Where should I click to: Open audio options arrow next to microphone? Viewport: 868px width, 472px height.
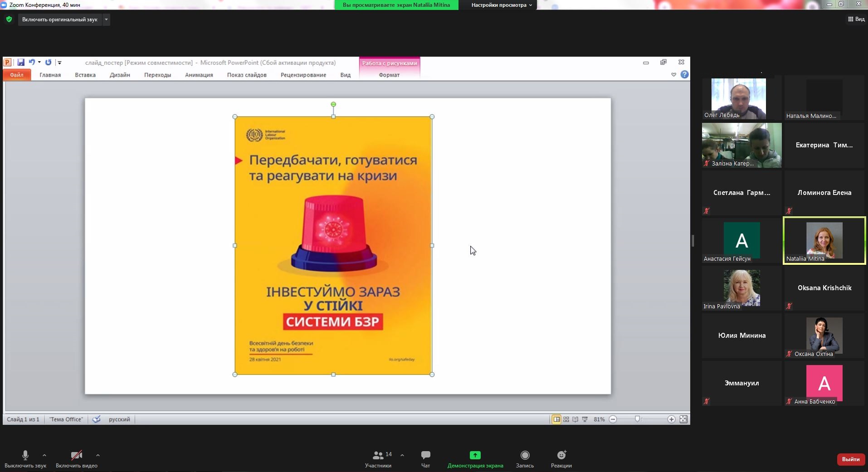pos(44,455)
